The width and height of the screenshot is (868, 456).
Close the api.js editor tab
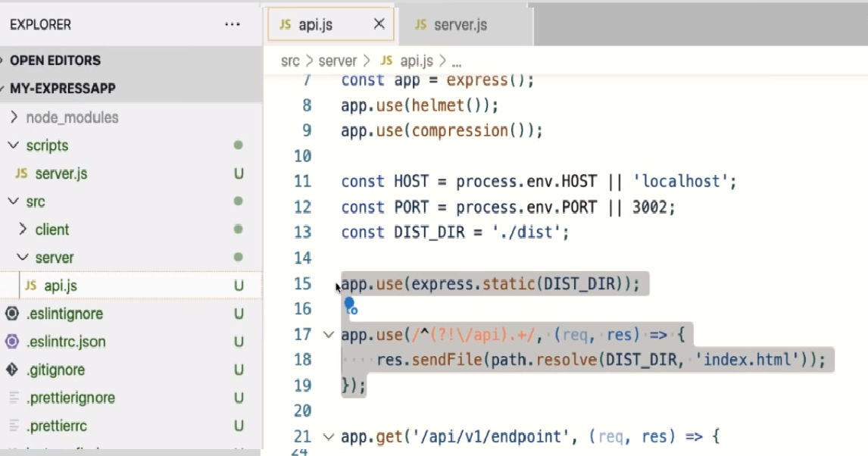point(379,25)
